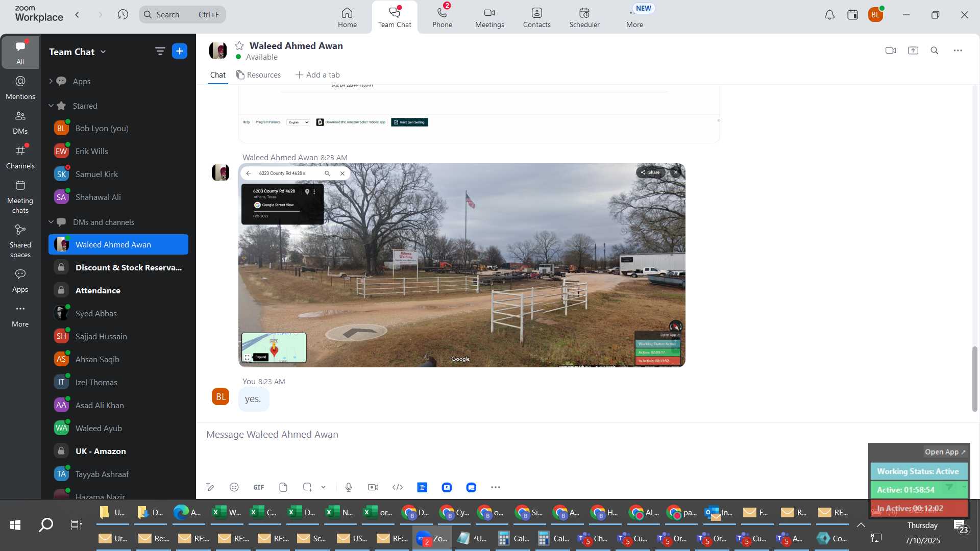Insert a code snippet

tap(398, 488)
